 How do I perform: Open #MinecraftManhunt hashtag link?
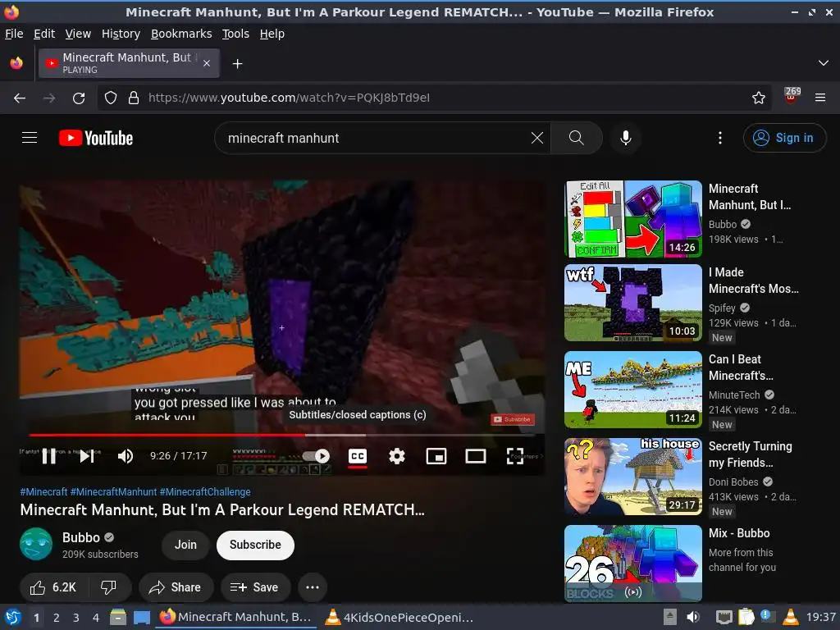(113, 492)
